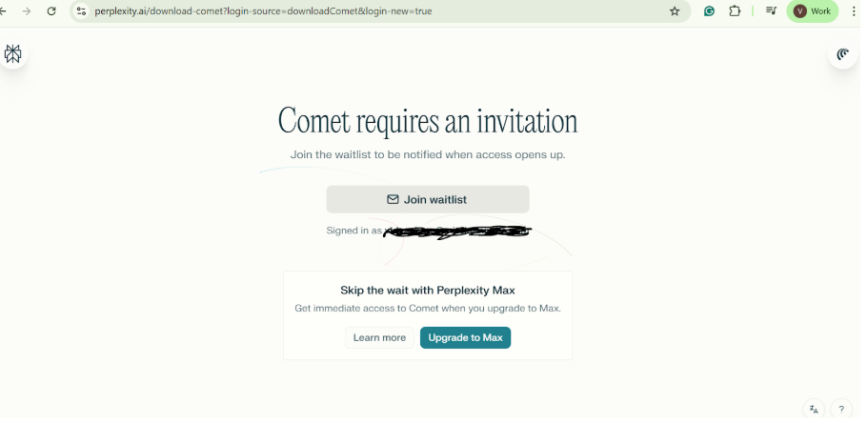Viewport: 868px width, 424px height.
Task: Open the Extensions puzzle piece icon
Action: pyautogui.click(x=735, y=11)
